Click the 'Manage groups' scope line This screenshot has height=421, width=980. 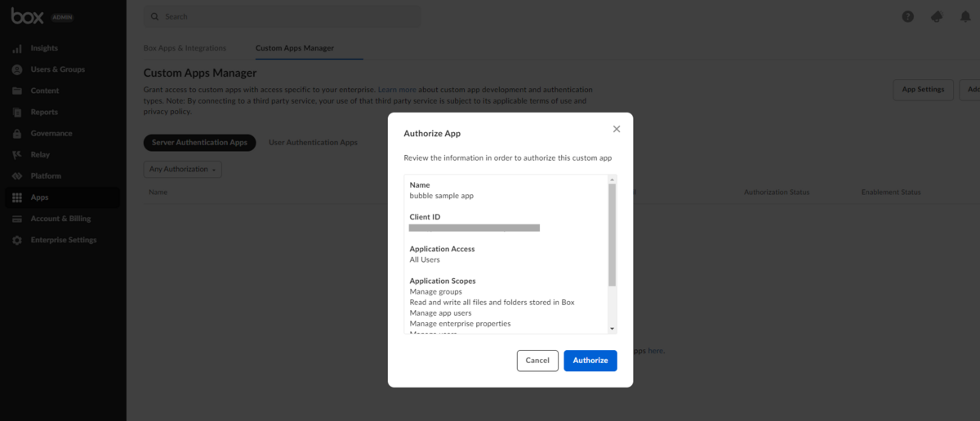[435, 291]
